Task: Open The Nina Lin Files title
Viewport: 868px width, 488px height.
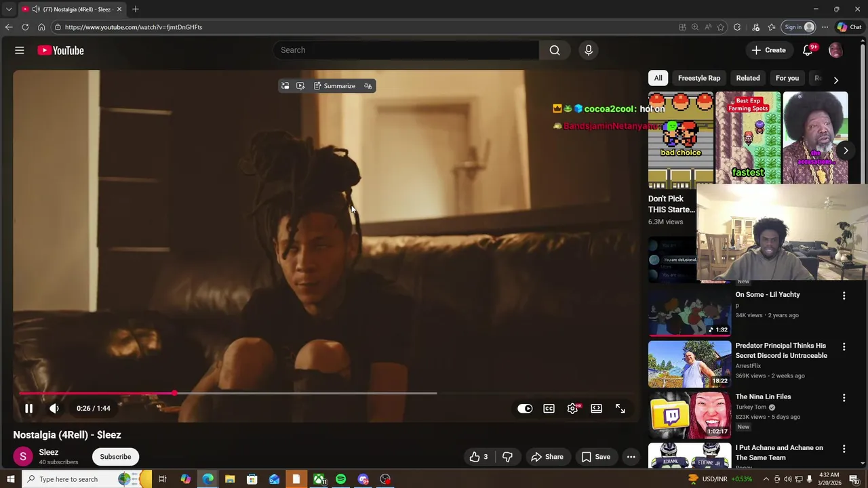Action: tap(763, 397)
